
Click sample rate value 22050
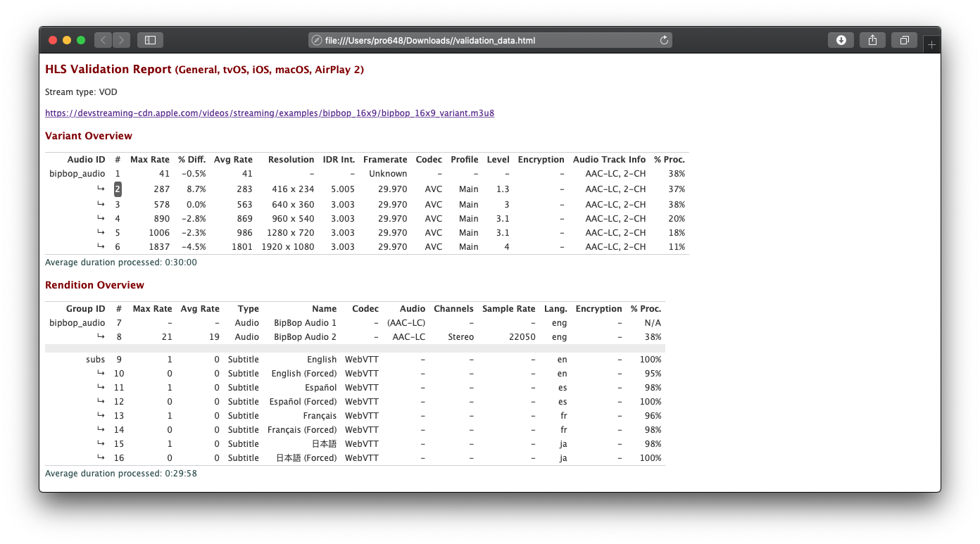522,337
